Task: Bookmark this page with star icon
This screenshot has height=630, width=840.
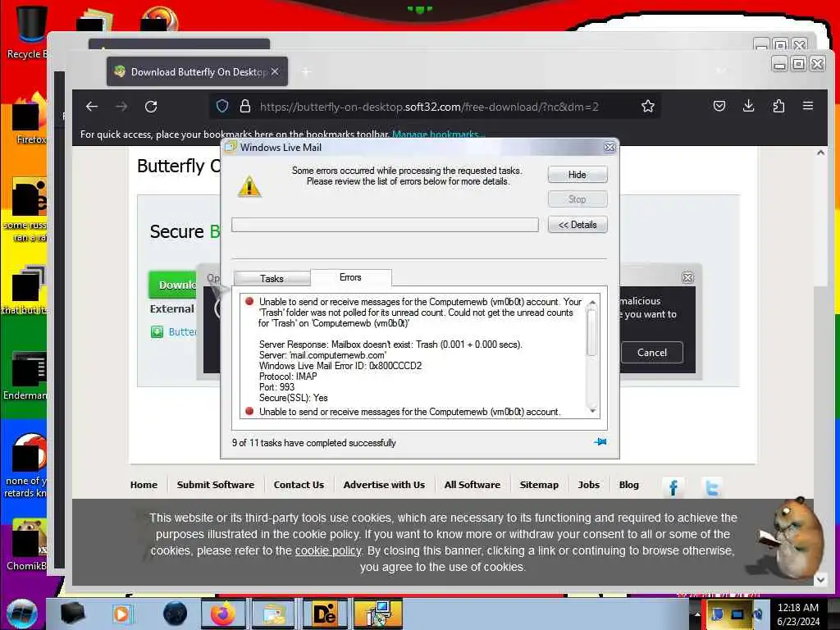Action: click(x=648, y=106)
